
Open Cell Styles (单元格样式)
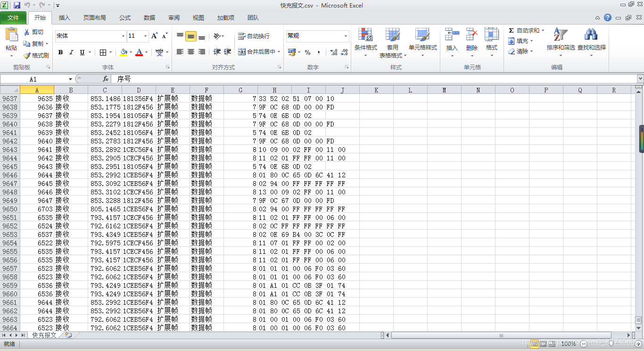[x=423, y=42]
